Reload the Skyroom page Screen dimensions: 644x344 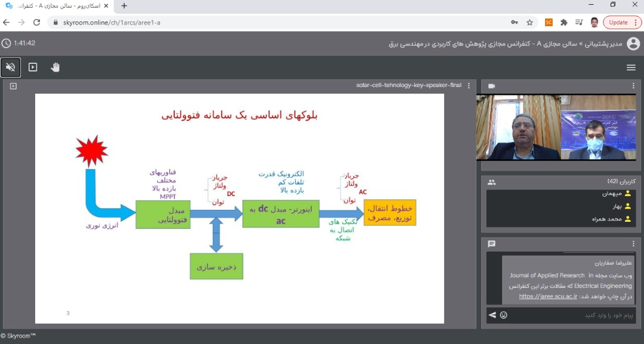36,23
